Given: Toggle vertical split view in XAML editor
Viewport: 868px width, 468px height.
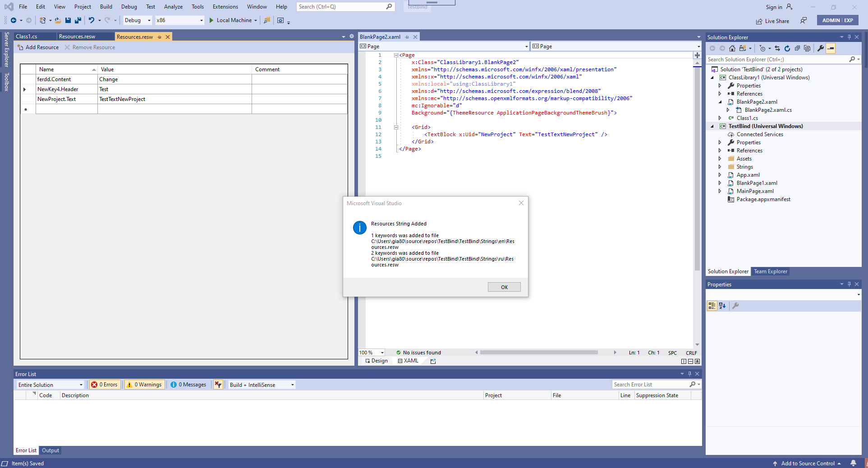Looking at the screenshot, I should [x=684, y=361].
